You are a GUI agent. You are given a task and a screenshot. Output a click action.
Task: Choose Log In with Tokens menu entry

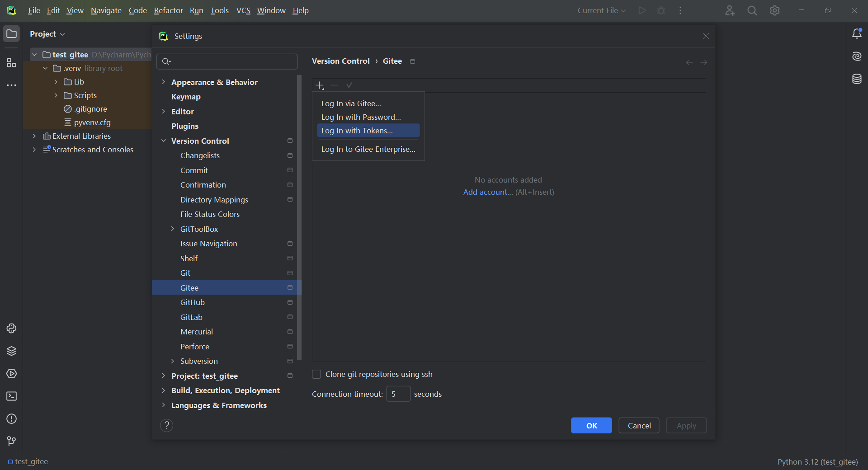click(368, 131)
